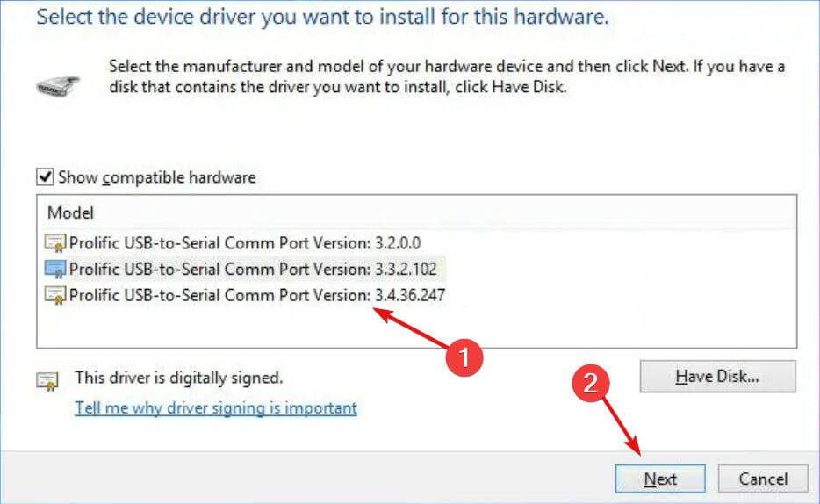Click the This driver is digitally signed text
The height and width of the screenshot is (504, 820).
[178, 378]
